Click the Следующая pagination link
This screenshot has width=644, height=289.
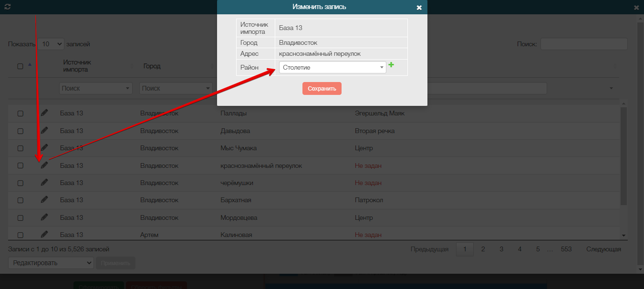pyautogui.click(x=603, y=249)
